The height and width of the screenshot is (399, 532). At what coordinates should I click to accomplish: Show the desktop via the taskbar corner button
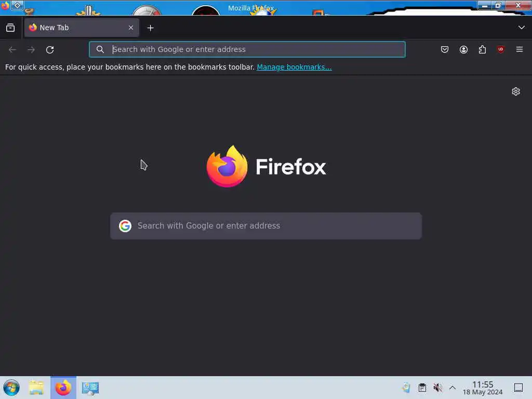(x=518, y=388)
